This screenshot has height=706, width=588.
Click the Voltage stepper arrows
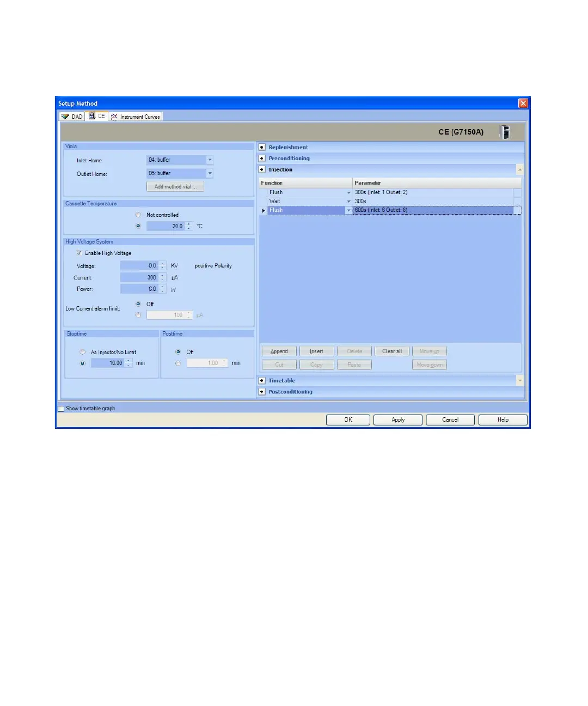(162, 265)
